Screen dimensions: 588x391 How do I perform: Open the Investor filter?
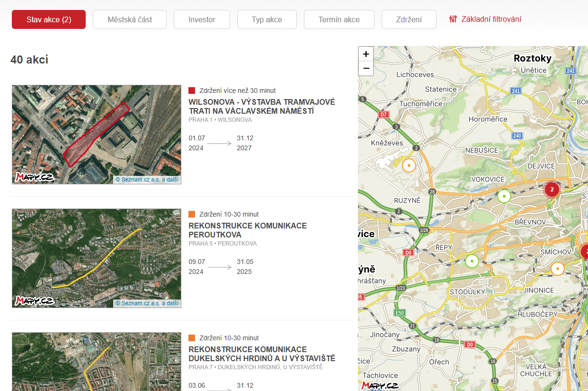click(202, 19)
